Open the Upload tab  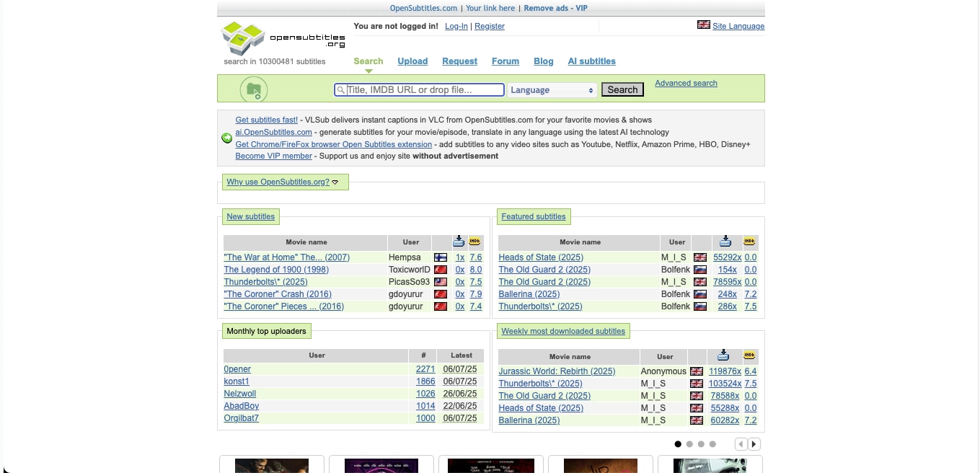point(412,61)
